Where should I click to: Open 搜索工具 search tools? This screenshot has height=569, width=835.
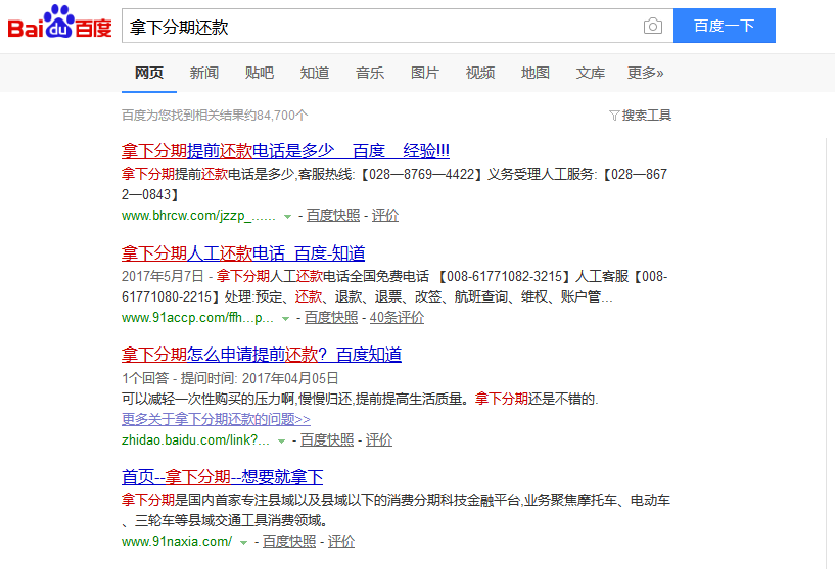click(x=646, y=116)
